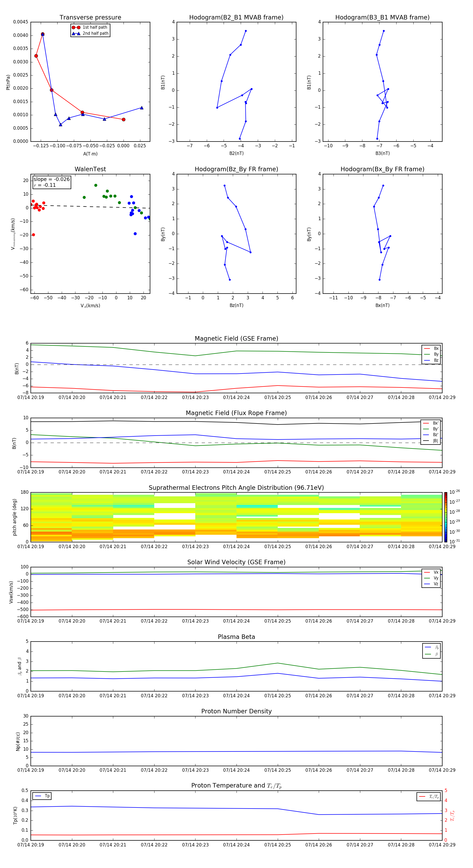This screenshot has width=473, height=868.
Task: Click the Plasma Beta panel title
Action: coord(236,637)
